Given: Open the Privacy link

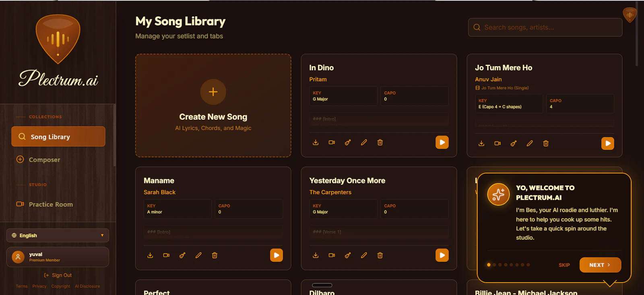Looking at the screenshot, I should point(39,286).
